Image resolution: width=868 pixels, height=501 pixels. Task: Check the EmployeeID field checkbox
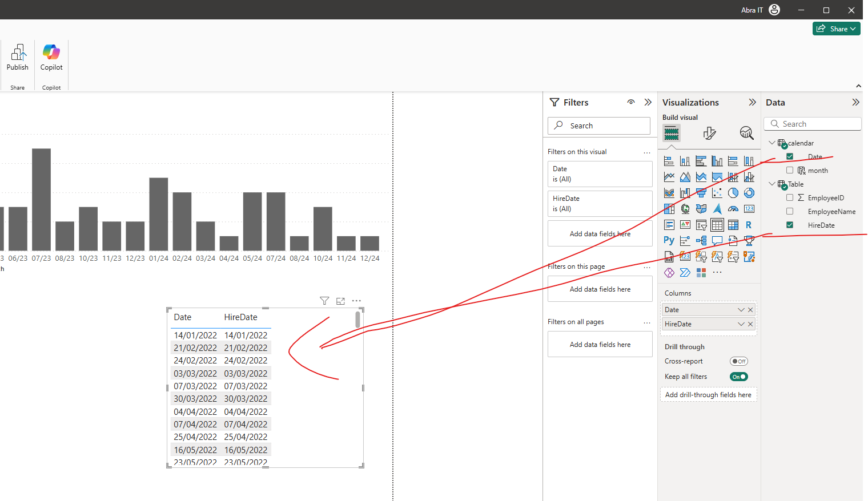tap(790, 197)
